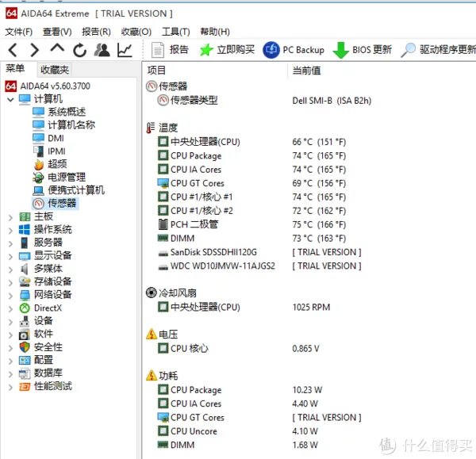This screenshot has height=459, width=476.
Task: Go back with the left arrow toolbar icon
Action: click(13, 50)
